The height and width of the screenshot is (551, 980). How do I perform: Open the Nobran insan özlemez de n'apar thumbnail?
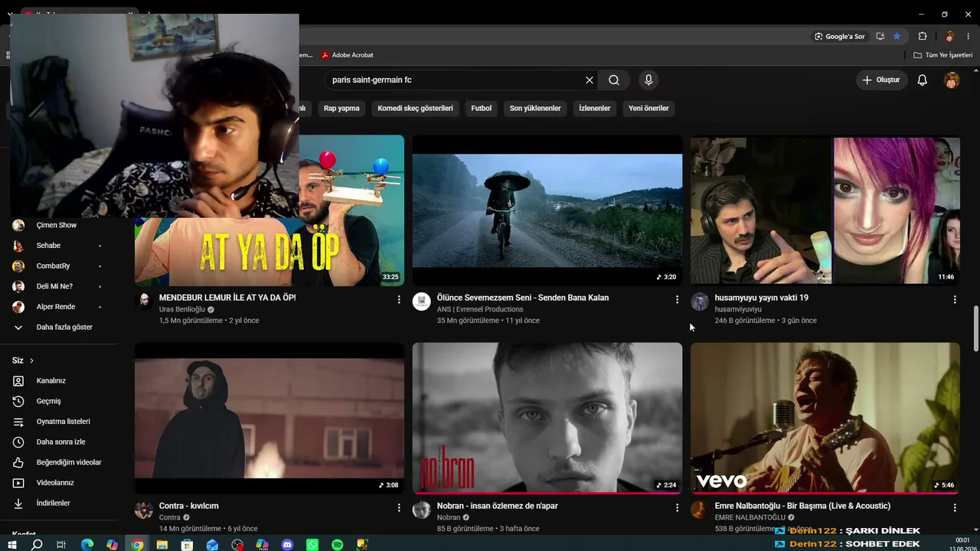click(x=547, y=418)
